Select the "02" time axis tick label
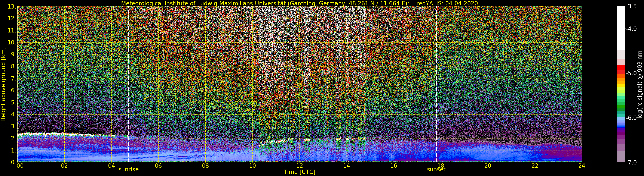Screen dimensions: 644x176 click(x=64, y=166)
